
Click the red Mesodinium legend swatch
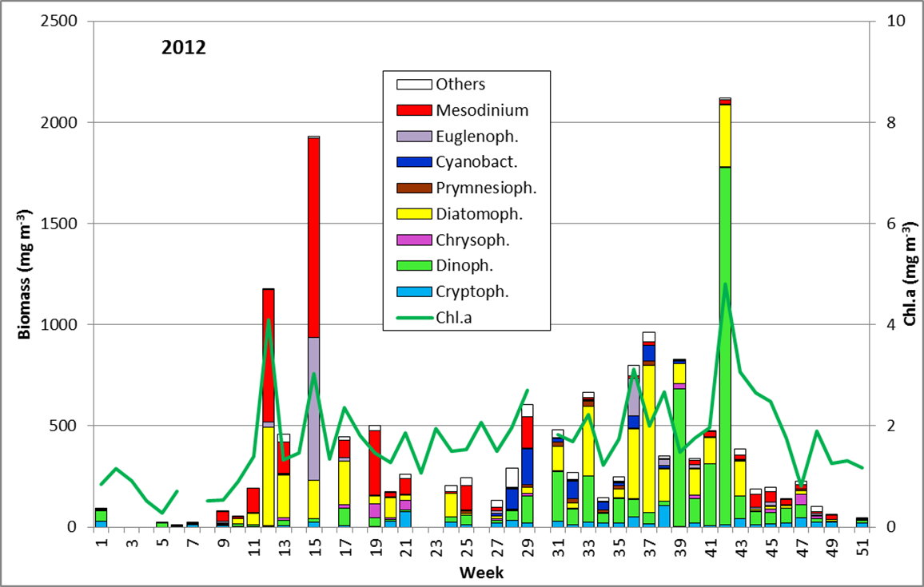[x=414, y=109]
